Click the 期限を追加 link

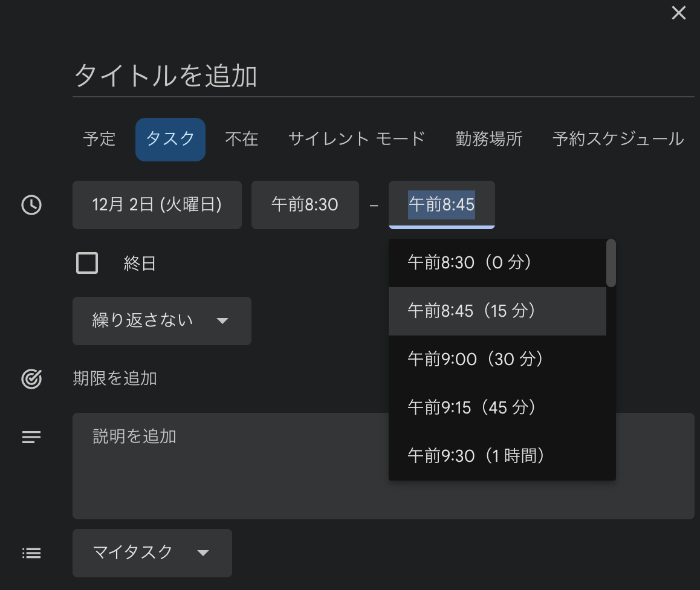tap(115, 379)
